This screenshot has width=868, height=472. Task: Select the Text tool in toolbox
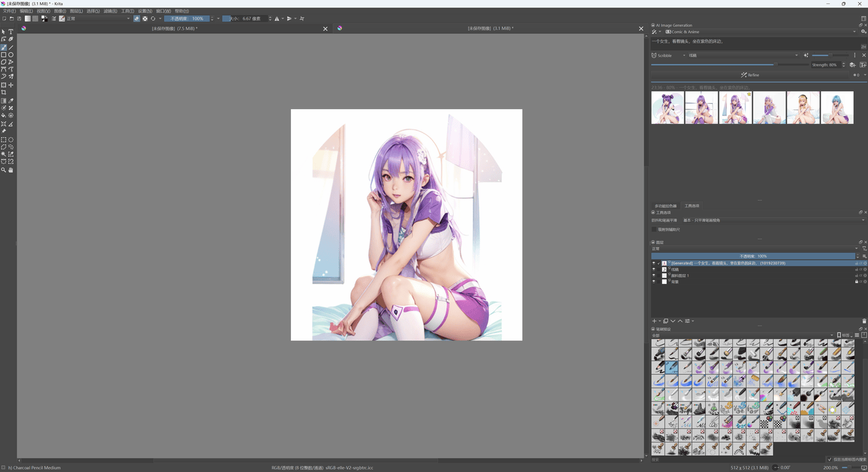pyautogui.click(x=11, y=32)
